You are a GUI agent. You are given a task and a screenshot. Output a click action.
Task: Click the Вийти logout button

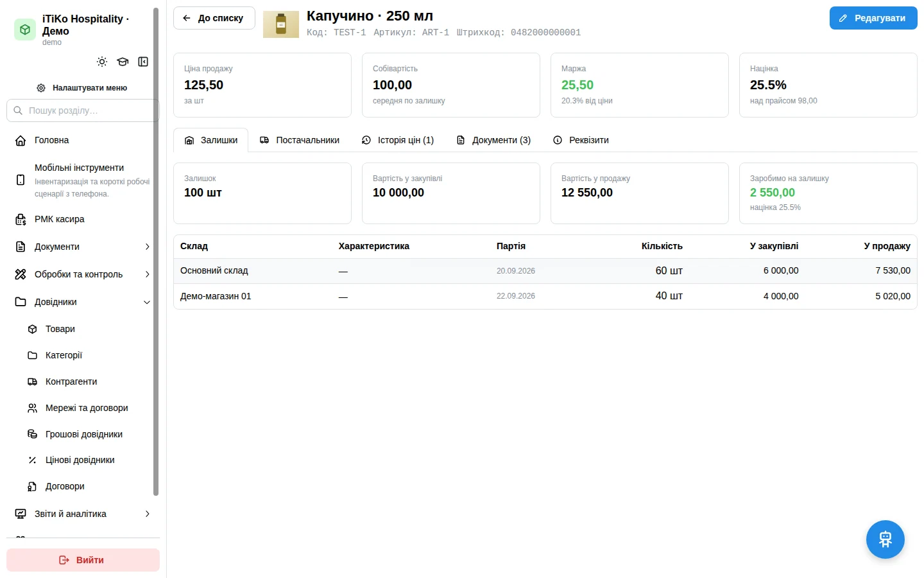click(83, 560)
